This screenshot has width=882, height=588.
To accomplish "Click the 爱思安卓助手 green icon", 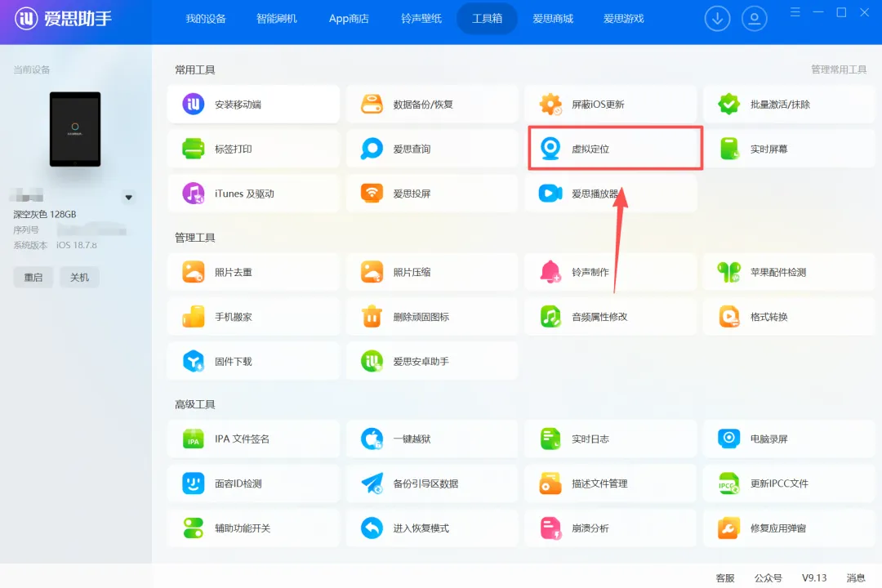I will (x=372, y=361).
